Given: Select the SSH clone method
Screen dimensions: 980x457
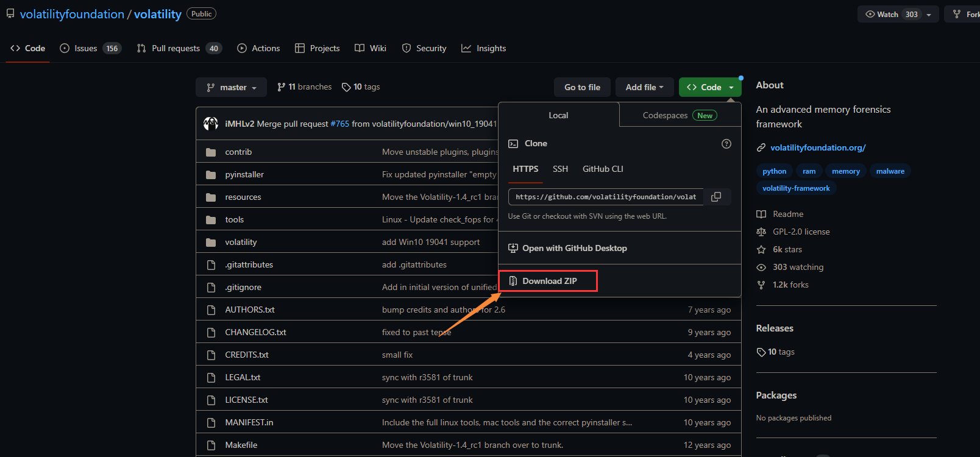Looking at the screenshot, I should pyautogui.click(x=560, y=169).
